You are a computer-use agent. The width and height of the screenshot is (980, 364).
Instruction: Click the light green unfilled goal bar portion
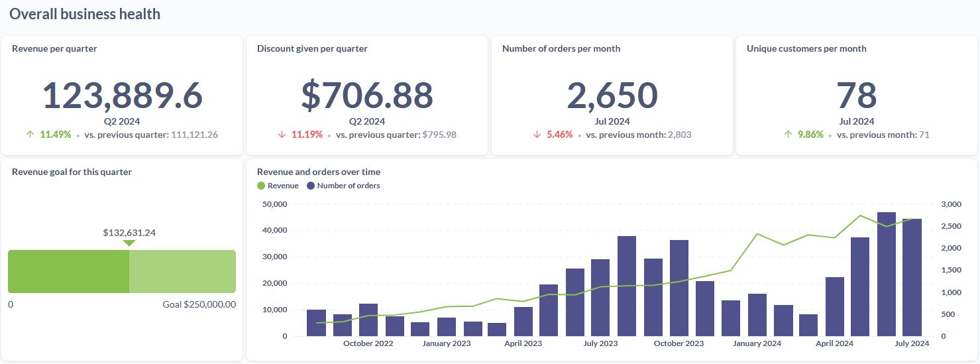(x=182, y=271)
